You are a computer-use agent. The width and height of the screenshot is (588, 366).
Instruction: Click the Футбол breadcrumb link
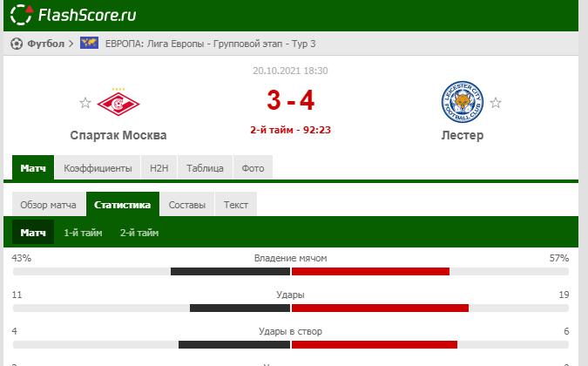[x=46, y=44]
